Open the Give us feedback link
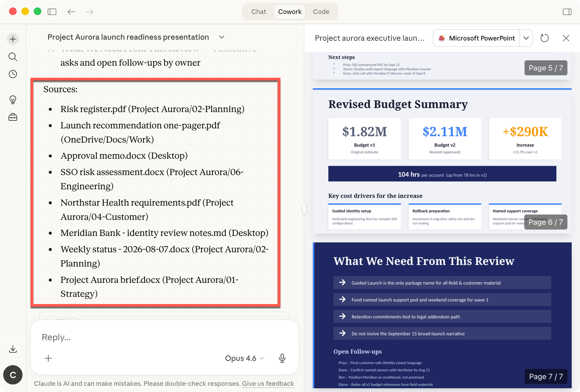The image size is (580, 392). click(x=268, y=383)
